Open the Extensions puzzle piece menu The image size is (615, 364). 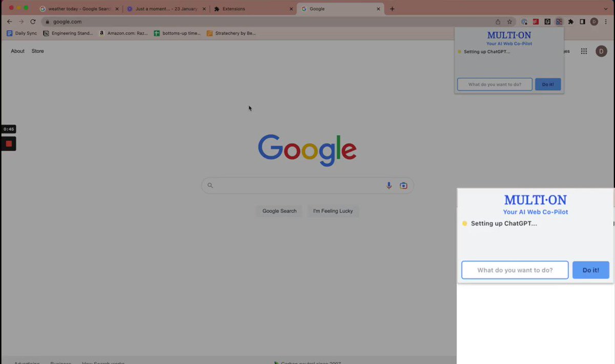(x=571, y=22)
